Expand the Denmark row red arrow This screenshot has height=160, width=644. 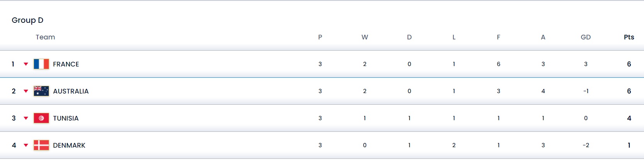point(26,145)
